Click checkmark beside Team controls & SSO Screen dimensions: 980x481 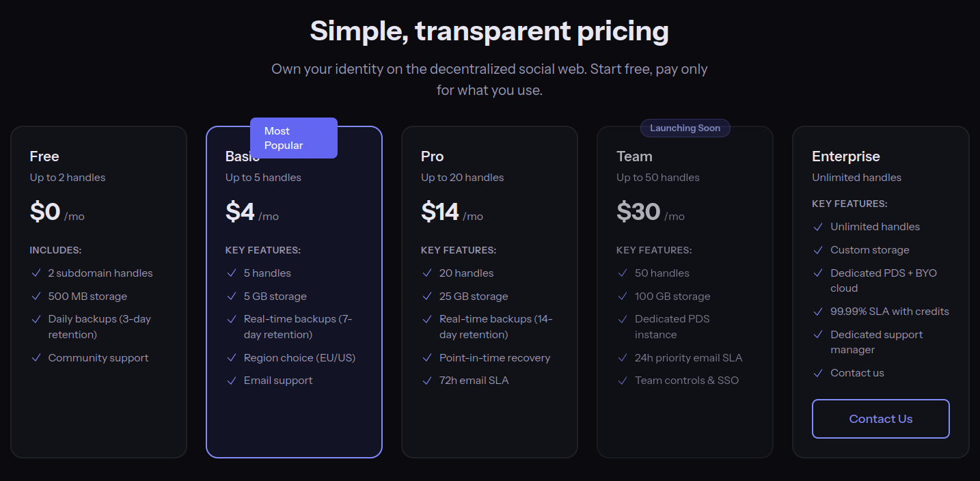[x=623, y=381]
